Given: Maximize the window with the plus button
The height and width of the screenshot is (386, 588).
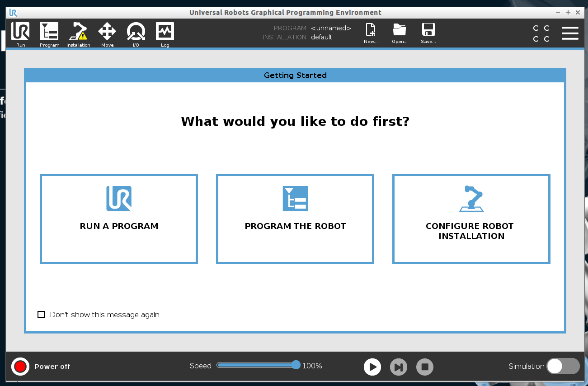Looking at the screenshot, I should pyautogui.click(x=568, y=13).
